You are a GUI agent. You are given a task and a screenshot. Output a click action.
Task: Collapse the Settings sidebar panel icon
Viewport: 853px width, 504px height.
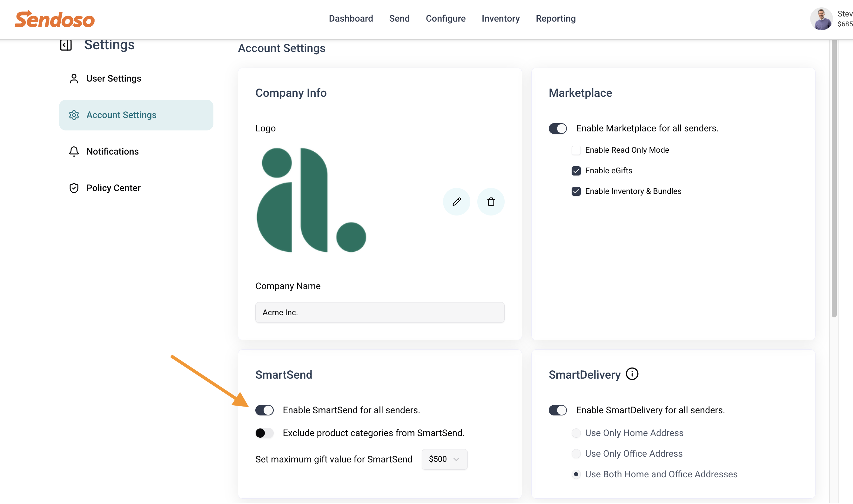[x=66, y=45]
